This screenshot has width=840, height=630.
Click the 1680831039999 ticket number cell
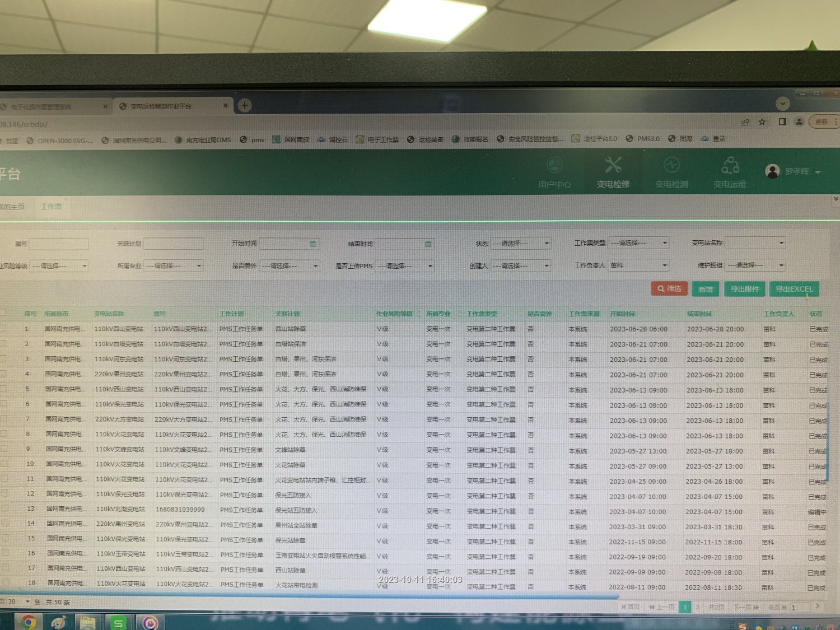[180, 510]
